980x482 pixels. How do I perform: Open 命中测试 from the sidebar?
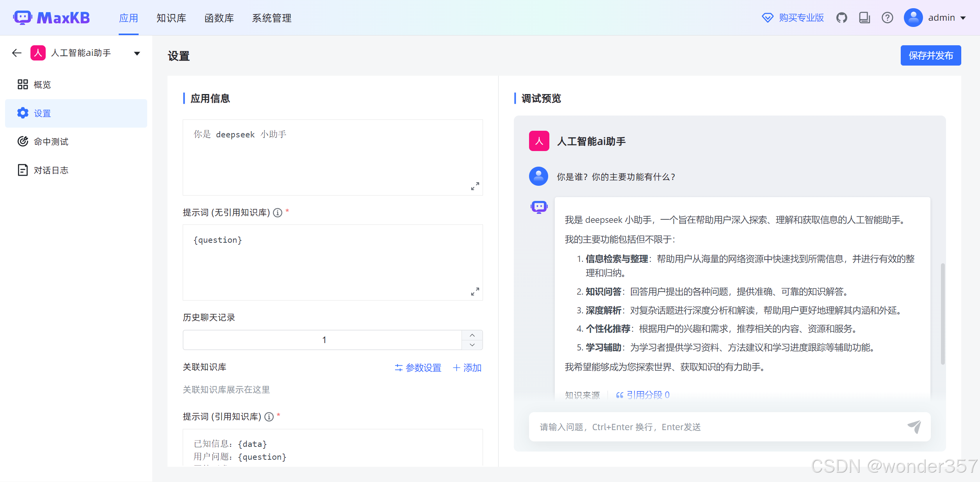coord(50,141)
